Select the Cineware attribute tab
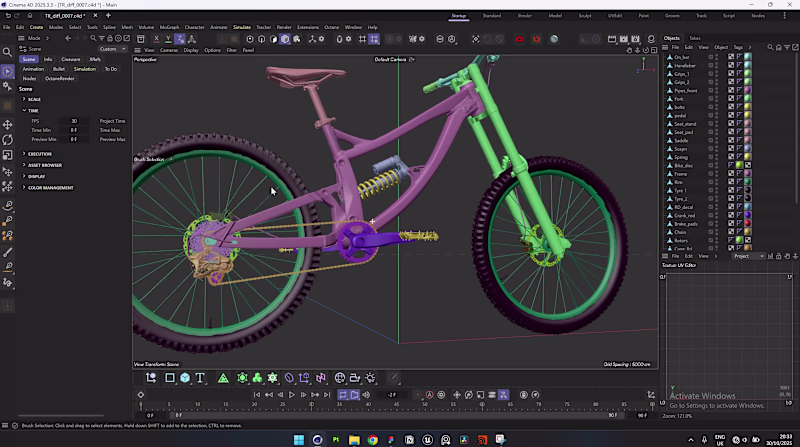The image size is (800, 447). [x=70, y=59]
